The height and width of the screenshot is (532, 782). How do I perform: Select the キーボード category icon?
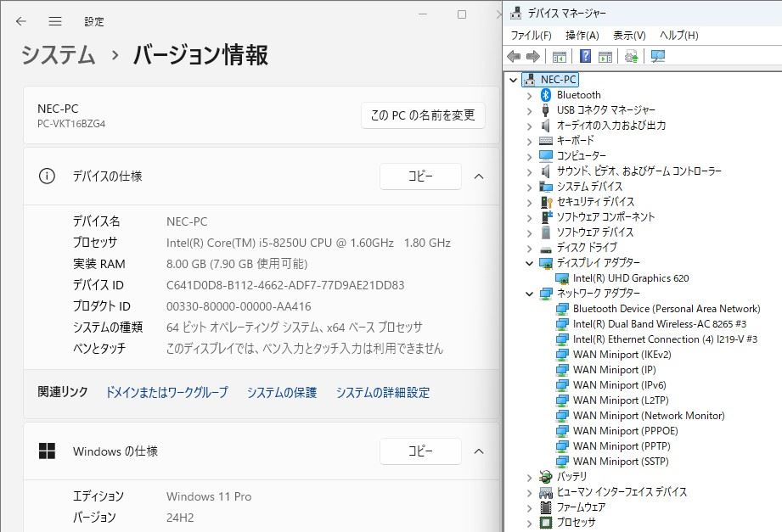(x=546, y=141)
